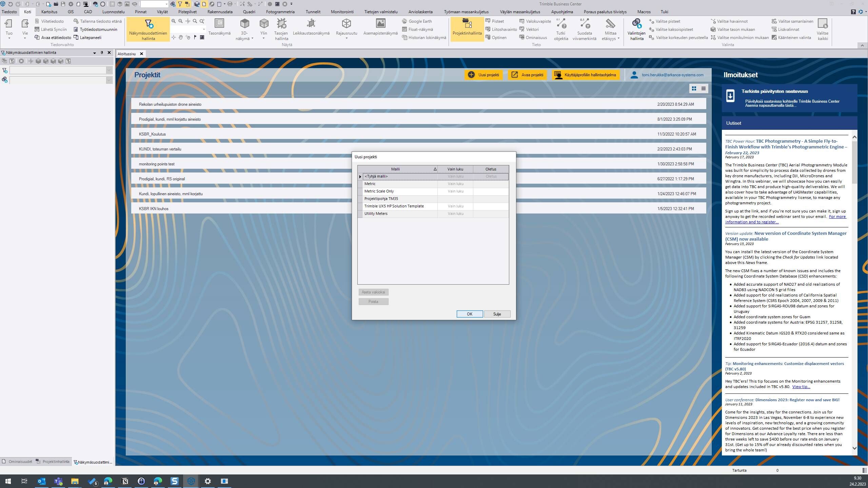The image size is (868, 488).
Task: Open Tasojen hallinta layer manager
Action: pyautogui.click(x=281, y=29)
